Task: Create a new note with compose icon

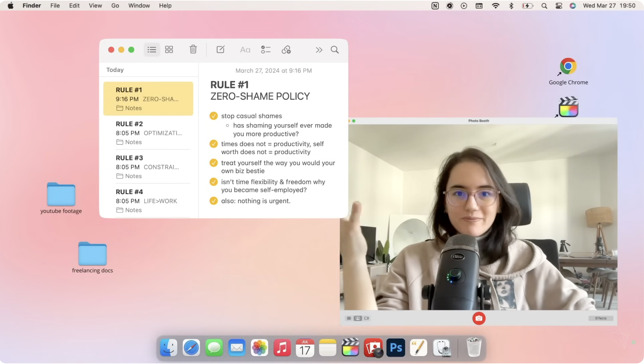Action: tap(220, 49)
